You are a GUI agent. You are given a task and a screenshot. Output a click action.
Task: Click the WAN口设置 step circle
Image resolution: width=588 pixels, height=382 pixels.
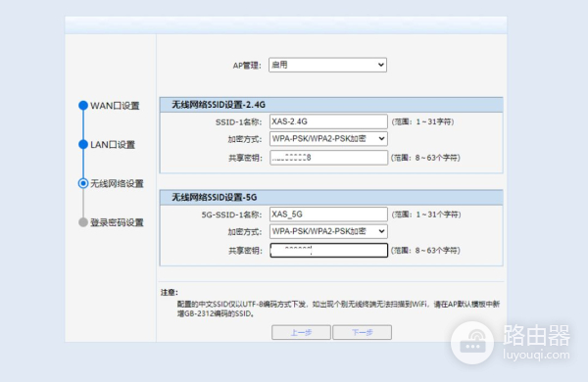(x=83, y=106)
